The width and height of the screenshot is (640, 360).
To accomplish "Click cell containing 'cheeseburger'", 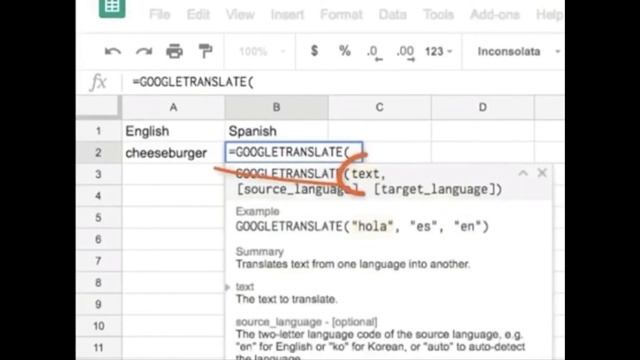I will click(x=173, y=153).
